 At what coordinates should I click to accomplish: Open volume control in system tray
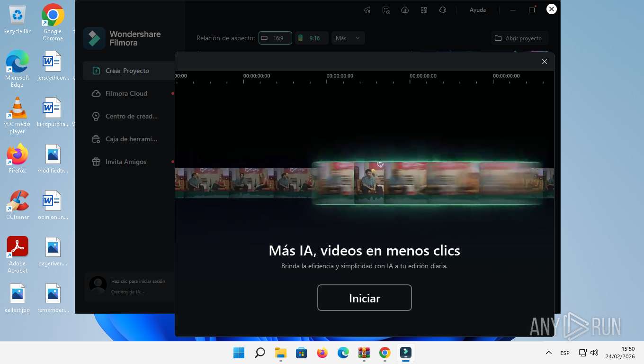point(594,353)
